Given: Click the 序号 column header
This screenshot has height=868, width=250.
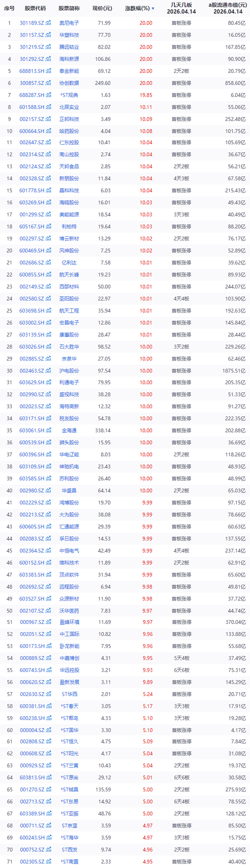Looking at the screenshot, I should point(9,9).
